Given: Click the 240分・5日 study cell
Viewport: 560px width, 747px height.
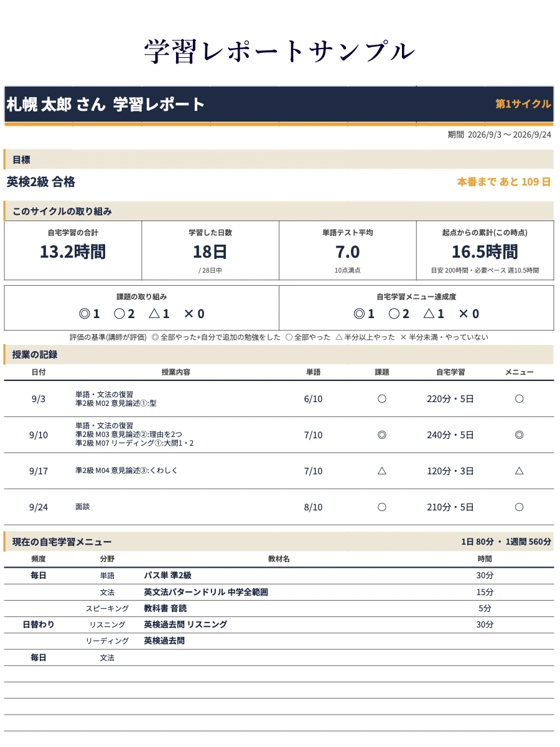Looking at the screenshot, I should (x=450, y=435).
